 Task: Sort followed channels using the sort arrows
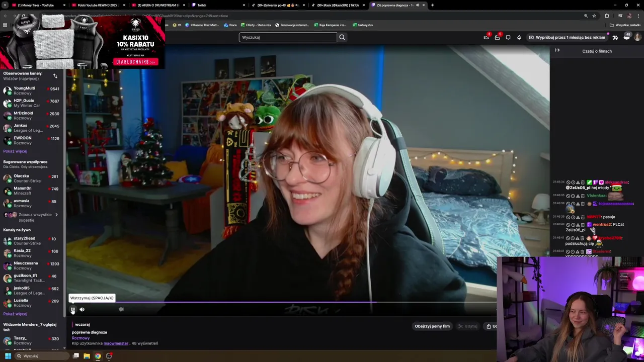[x=55, y=76]
